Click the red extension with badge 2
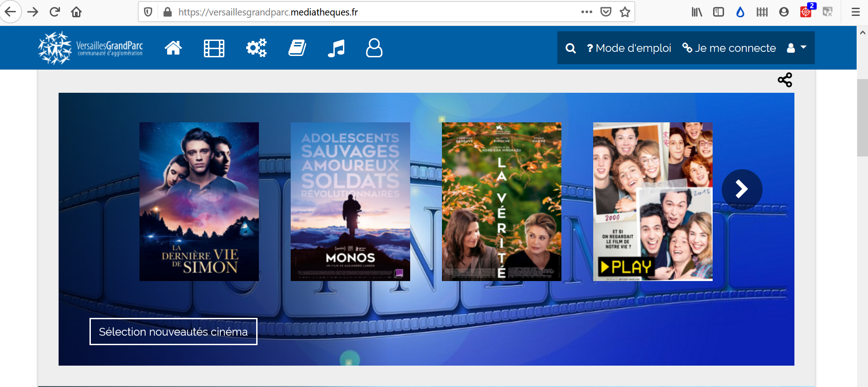 coord(806,11)
